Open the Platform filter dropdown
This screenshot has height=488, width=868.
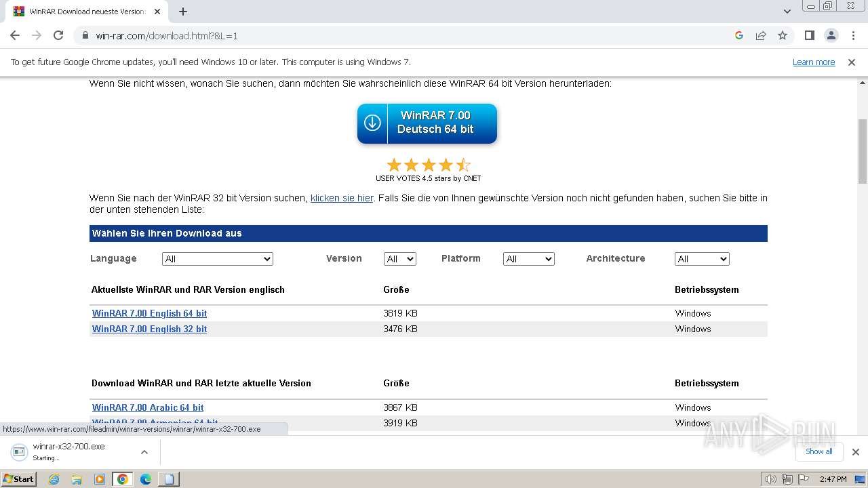click(x=529, y=259)
